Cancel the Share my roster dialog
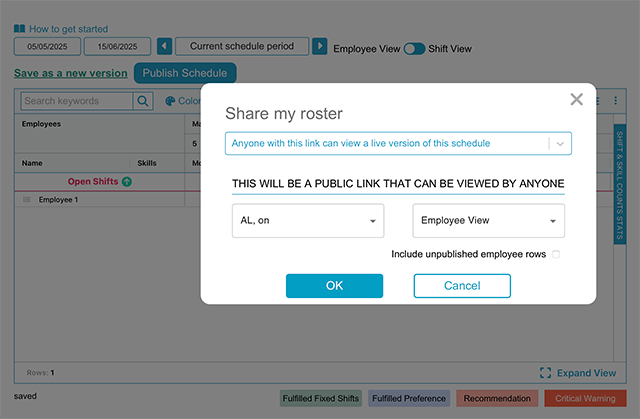Image resolution: width=640 pixels, height=419 pixels. [462, 286]
